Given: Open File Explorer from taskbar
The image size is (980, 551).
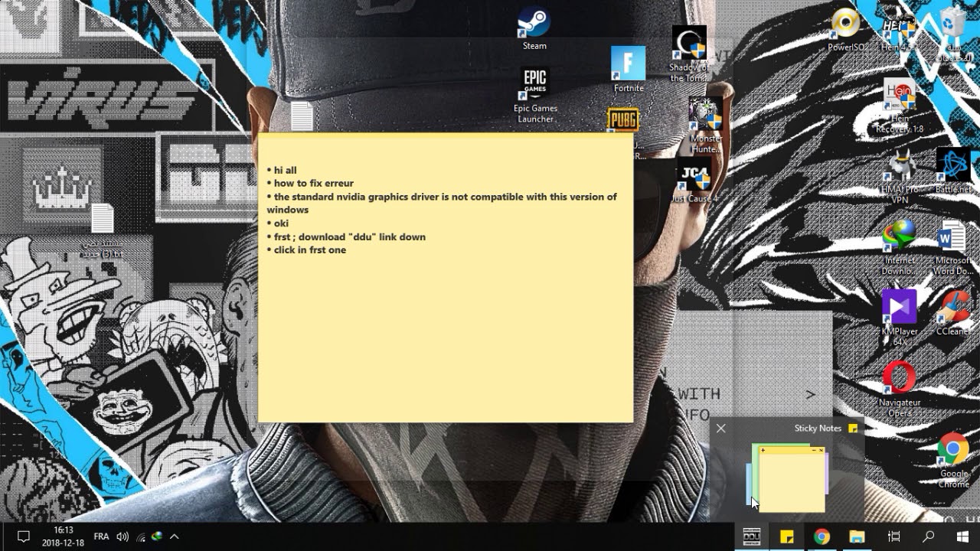Looking at the screenshot, I should point(857,536).
